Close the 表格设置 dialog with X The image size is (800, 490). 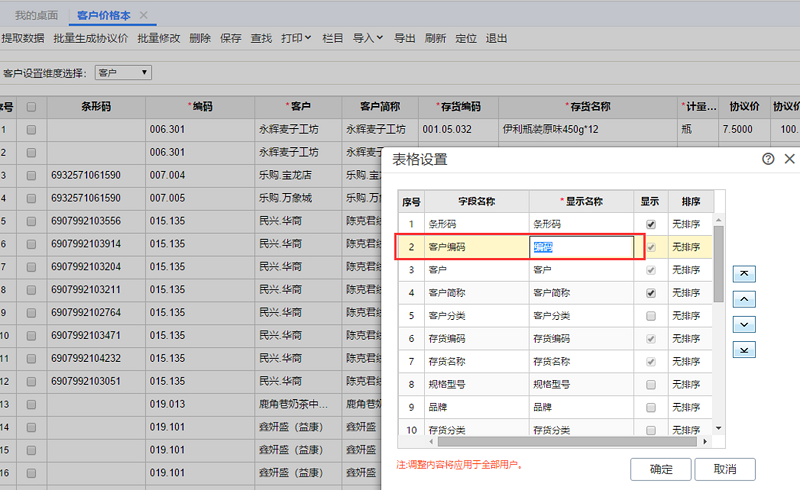click(x=789, y=159)
